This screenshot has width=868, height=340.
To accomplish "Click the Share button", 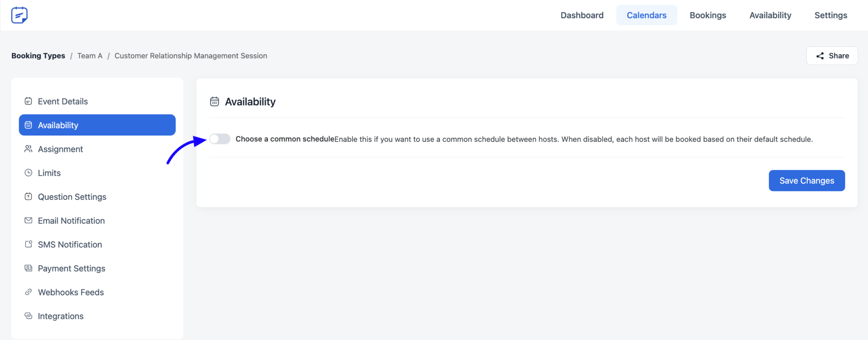I will [832, 56].
